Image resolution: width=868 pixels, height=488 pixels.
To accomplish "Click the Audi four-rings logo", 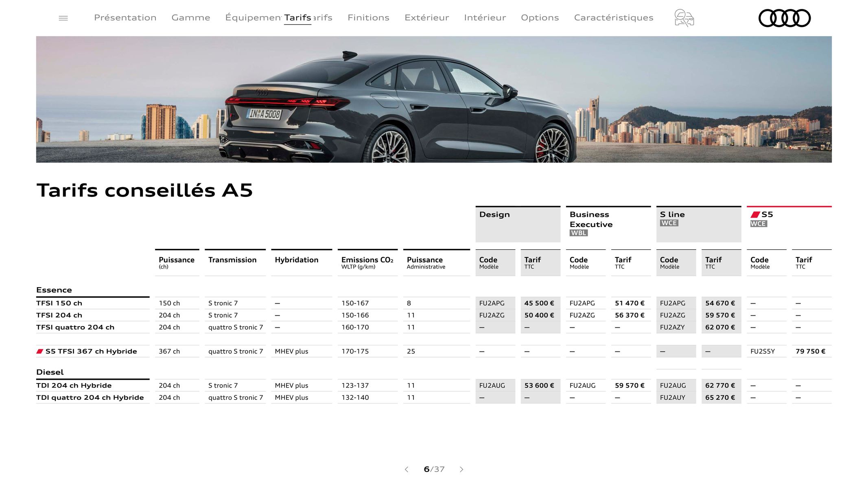I will tap(785, 18).
